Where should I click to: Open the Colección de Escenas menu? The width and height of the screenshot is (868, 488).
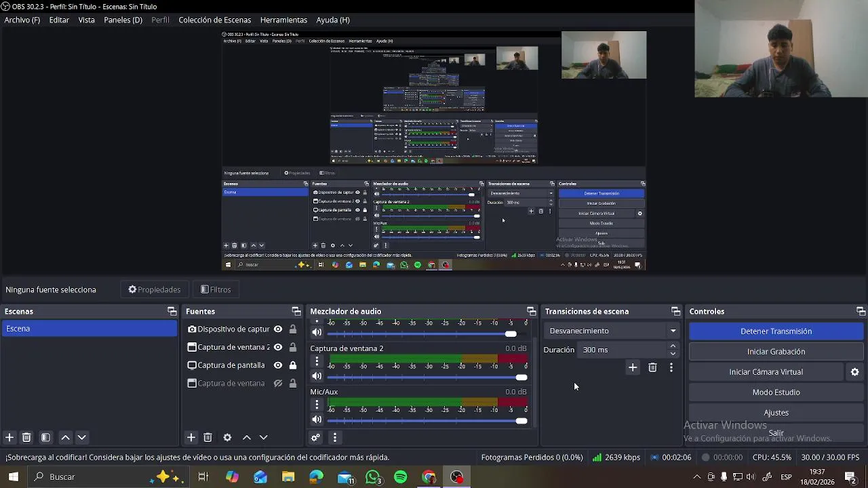pos(215,20)
